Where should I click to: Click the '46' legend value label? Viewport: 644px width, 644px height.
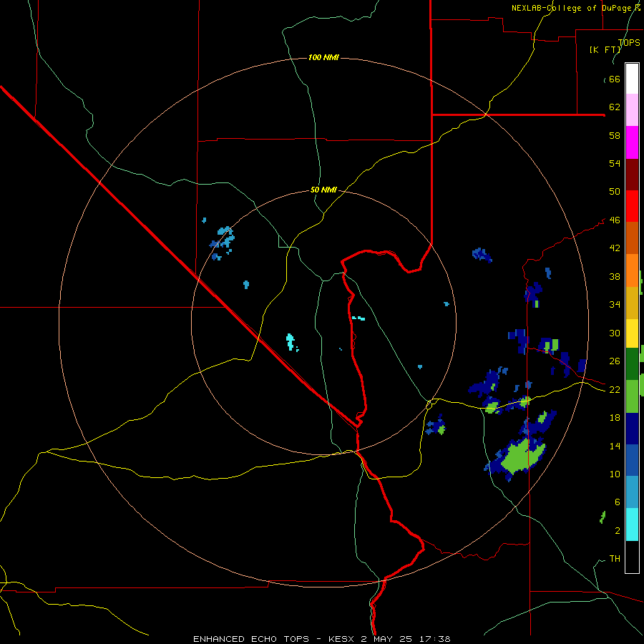pyautogui.click(x=615, y=220)
